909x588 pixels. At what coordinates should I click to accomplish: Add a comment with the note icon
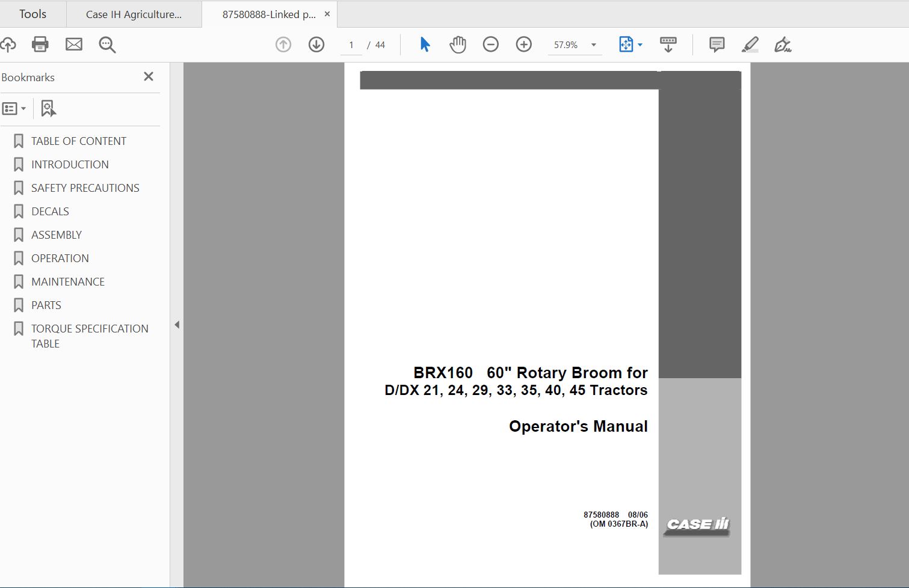[716, 44]
